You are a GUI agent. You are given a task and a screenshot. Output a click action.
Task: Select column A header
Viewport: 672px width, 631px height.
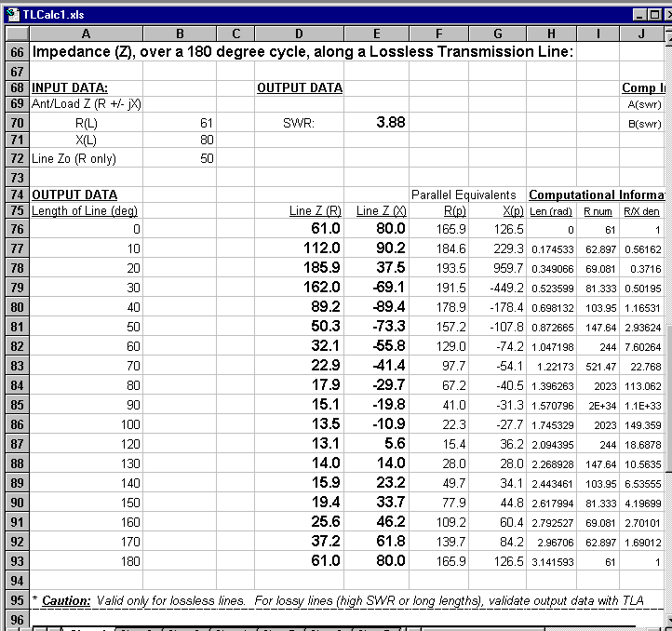pyautogui.click(x=86, y=34)
